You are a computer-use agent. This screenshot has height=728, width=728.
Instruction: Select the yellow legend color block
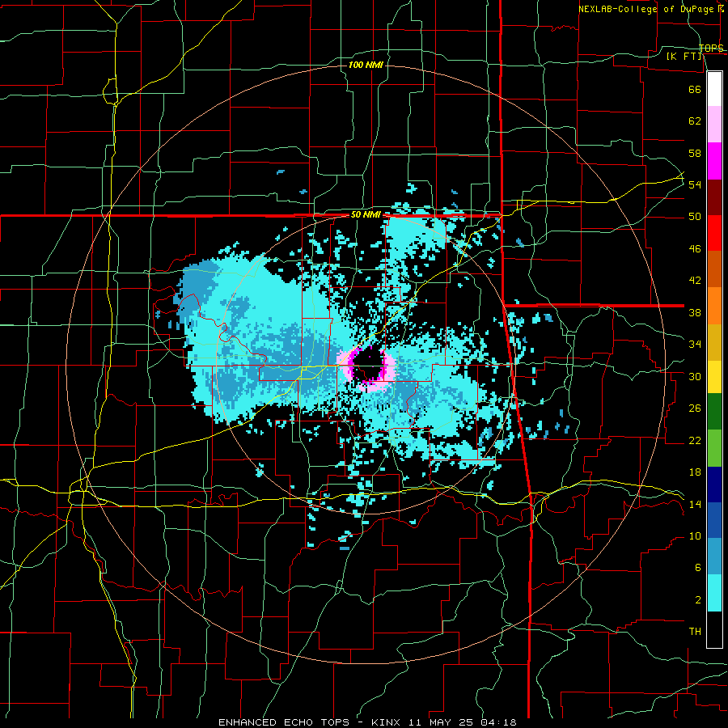coord(714,377)
